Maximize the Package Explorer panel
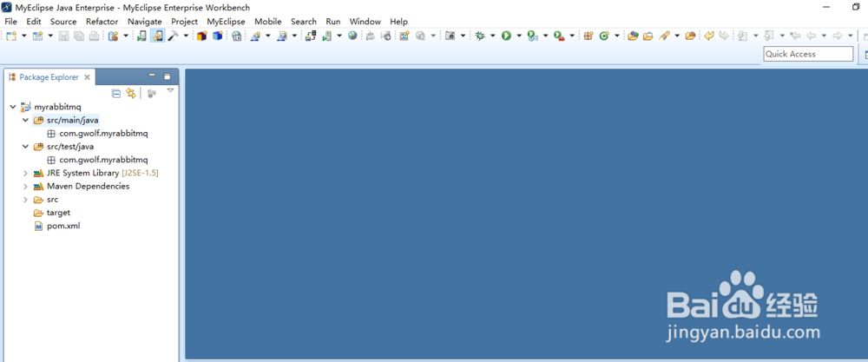The image size is (868, 362). [168, 76]
